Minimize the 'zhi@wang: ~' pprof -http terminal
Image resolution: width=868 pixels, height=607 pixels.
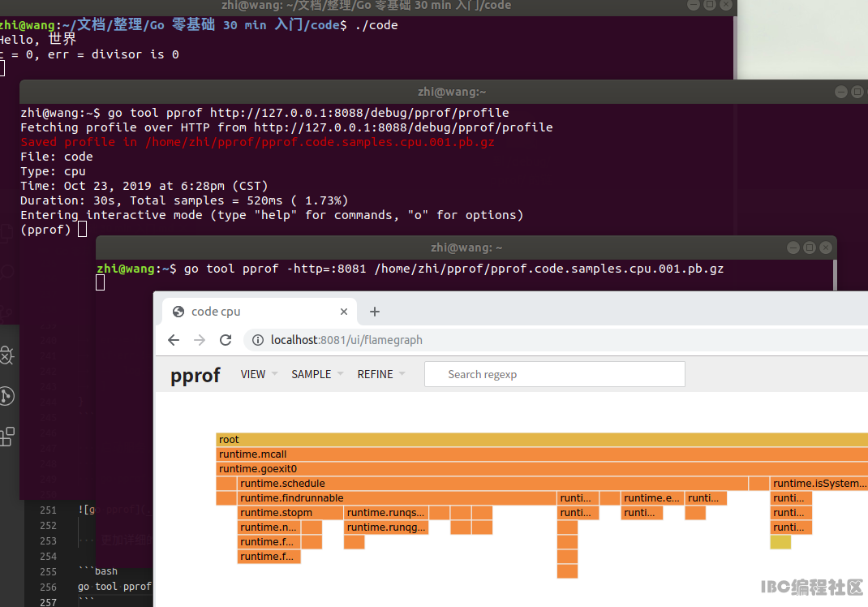793,248
